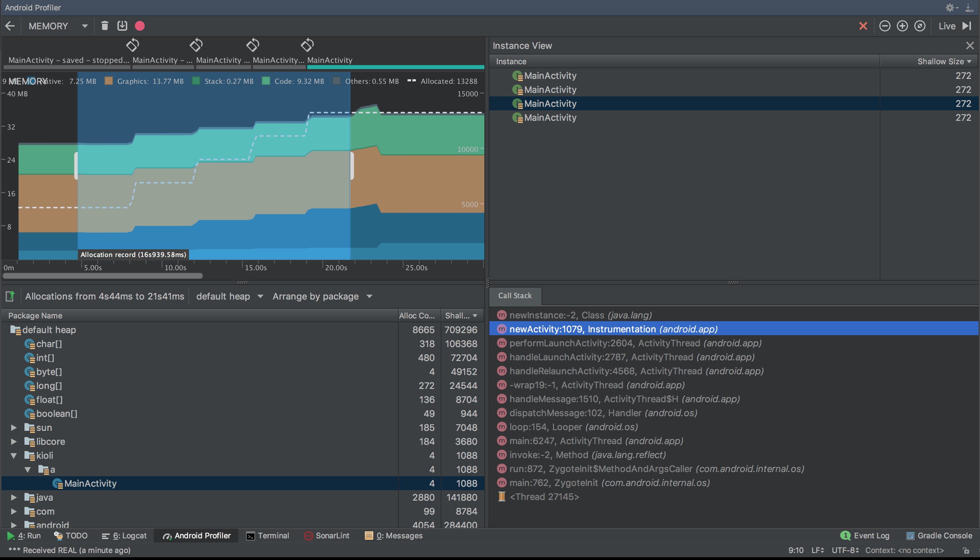Screen dimensions: 980x560
Task: Click the export allocations icon
Action: 10,296
